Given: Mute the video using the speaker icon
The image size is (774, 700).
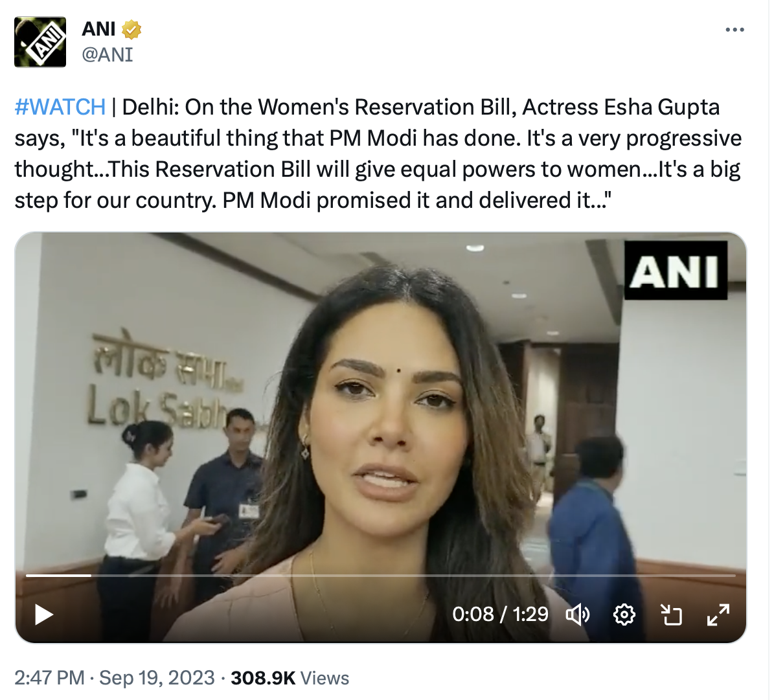Looking at the screenshot, I should click(x=577, y=614).
